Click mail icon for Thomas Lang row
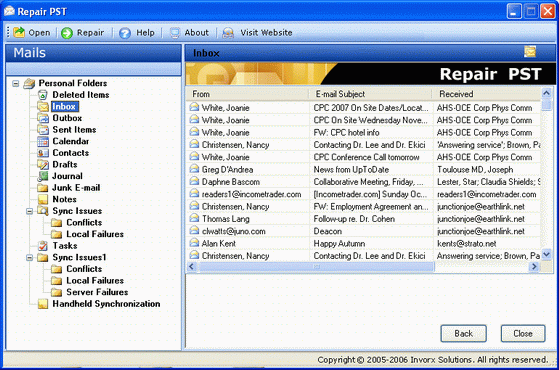 click(194, 218)
